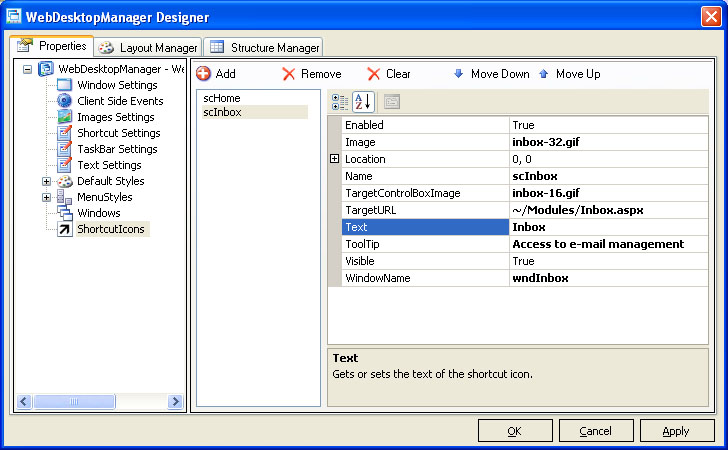Remove the selected shortcut icon

[311, 74]
